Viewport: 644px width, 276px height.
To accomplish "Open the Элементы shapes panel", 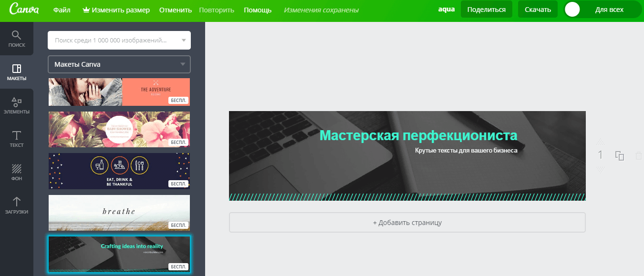I will coord(17,105).
